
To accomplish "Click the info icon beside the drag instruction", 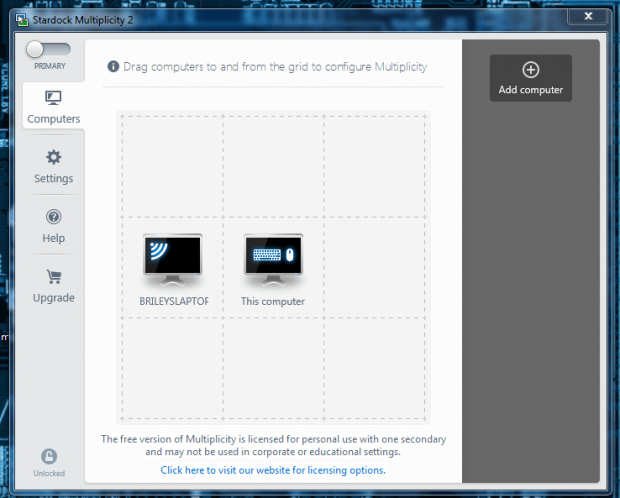I will [113, 67].
